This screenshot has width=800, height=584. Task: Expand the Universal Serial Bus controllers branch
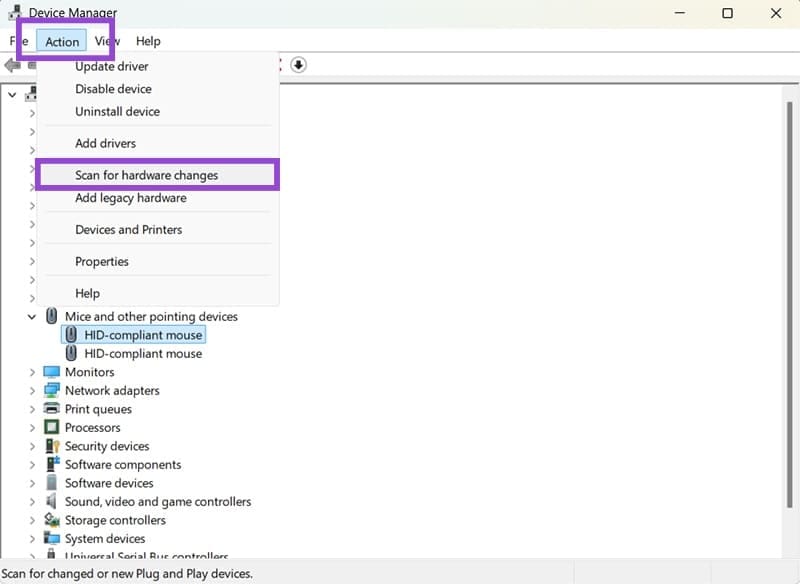[x=33, y=556]
